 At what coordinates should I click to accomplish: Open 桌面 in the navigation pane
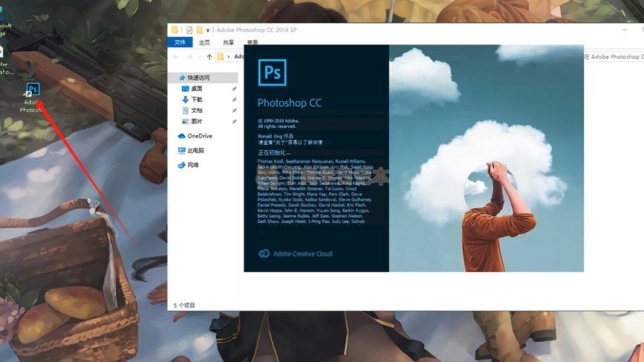click(x=196, y=88)
